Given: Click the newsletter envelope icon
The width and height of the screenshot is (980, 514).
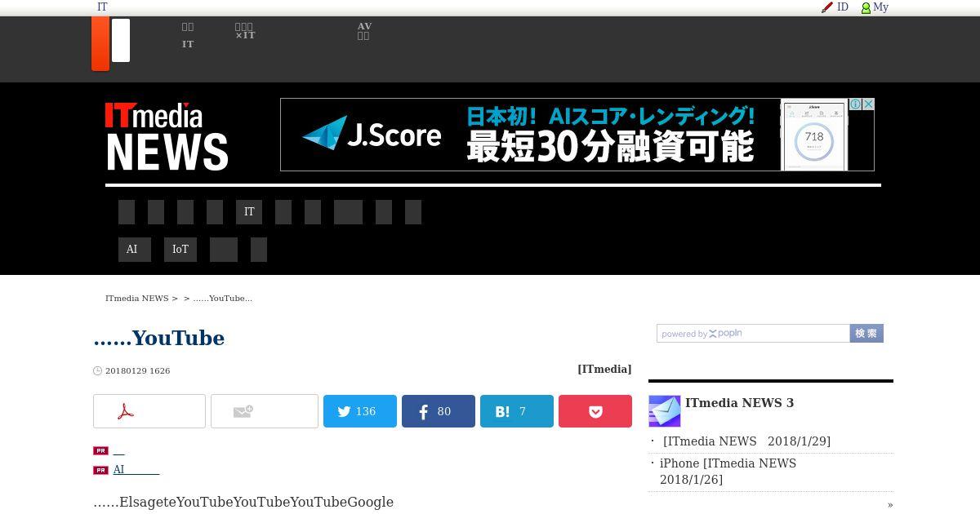Looking at the screenshot, I should [665, 411].
